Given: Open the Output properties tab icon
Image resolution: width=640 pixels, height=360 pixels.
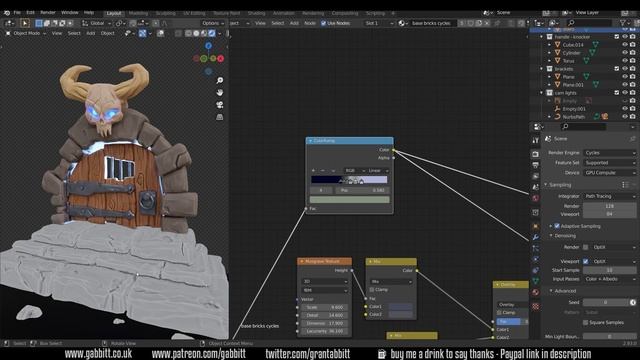Looking at the screenshot, I should [x=536, y=165].
